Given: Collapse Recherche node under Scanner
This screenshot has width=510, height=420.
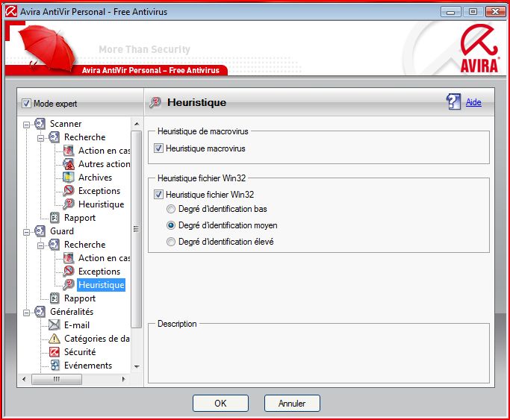Looking at the screenshot, I should (x=40, y=138).
